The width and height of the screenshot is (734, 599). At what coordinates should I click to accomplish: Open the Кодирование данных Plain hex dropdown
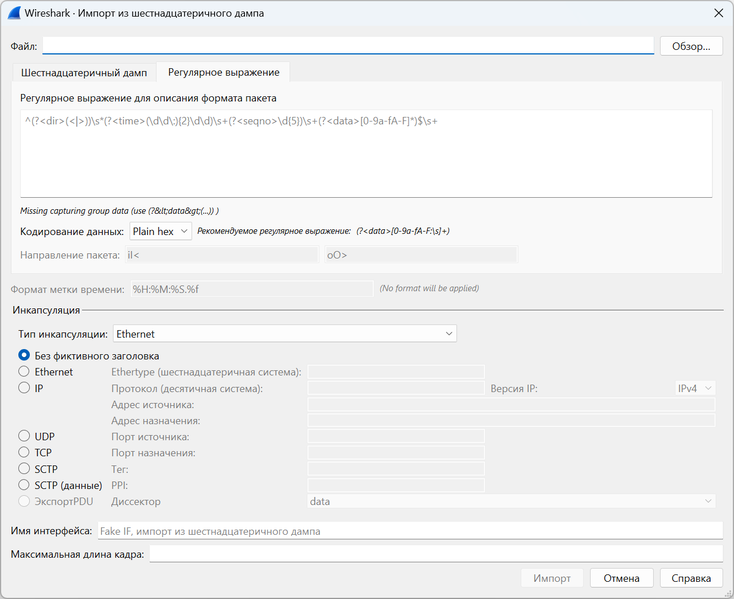tap(161, 231)
